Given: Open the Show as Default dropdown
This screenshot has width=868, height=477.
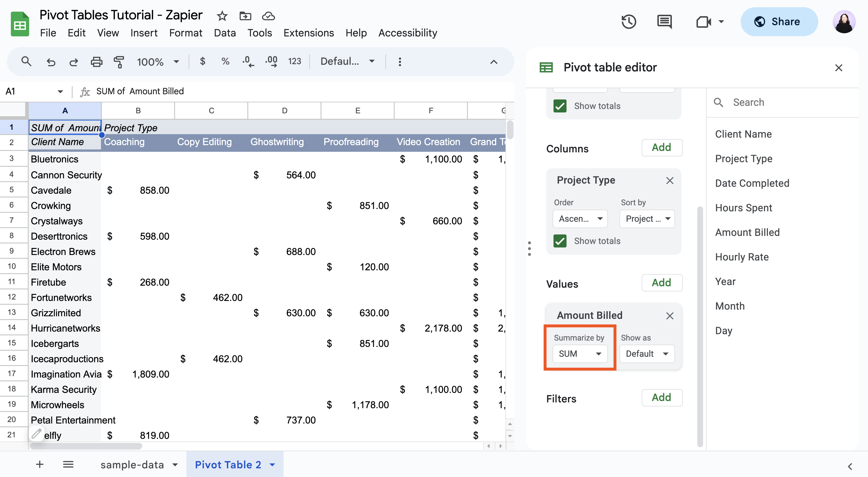Looking at the screenshot, I should click(646, 354).
